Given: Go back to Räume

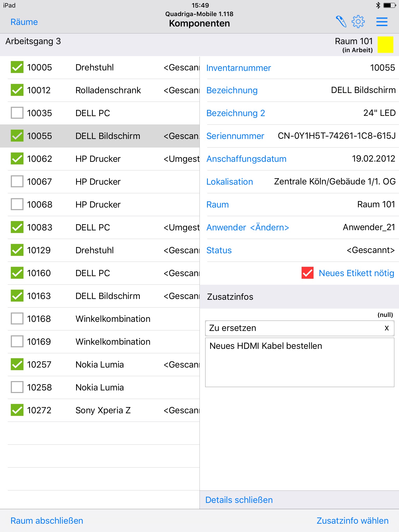Looking at the screenshot, I should click(24, 22).
